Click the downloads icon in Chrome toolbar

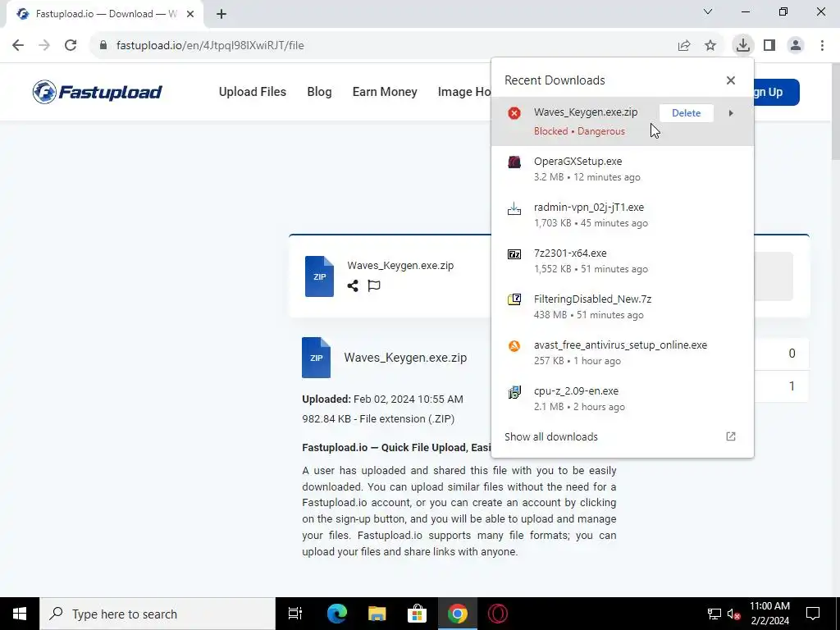742,45
